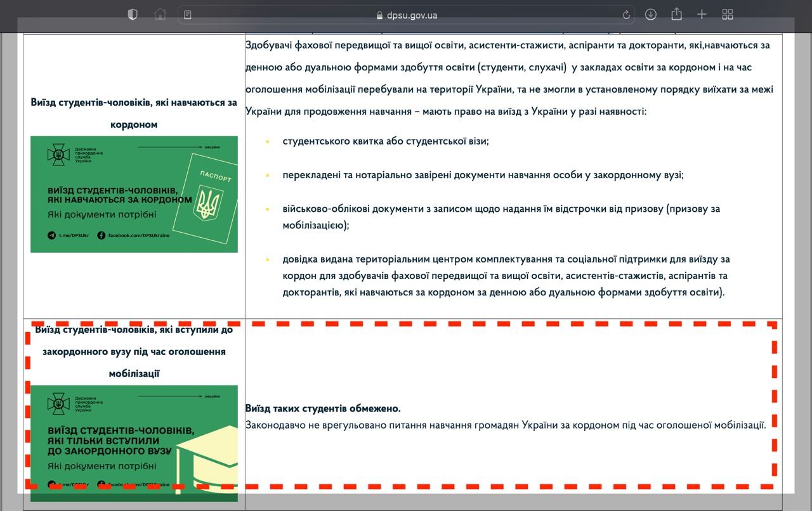Screen dimensions: 812x511
Task: Click paragraph starting 'Здобувачі фахової передвищої та вищої освіти'
Action: (509, 78)
